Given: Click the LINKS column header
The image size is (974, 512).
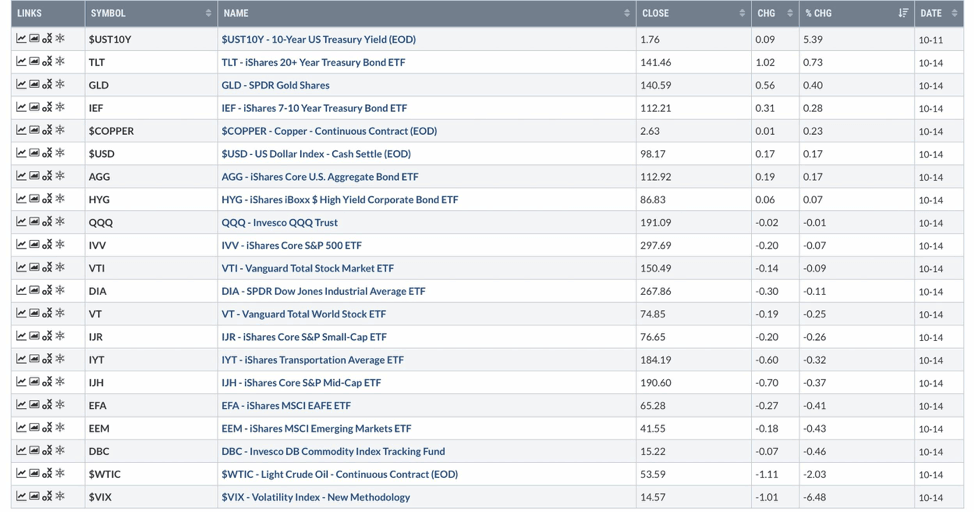Looking at the screenshot, I should (48, 13).
